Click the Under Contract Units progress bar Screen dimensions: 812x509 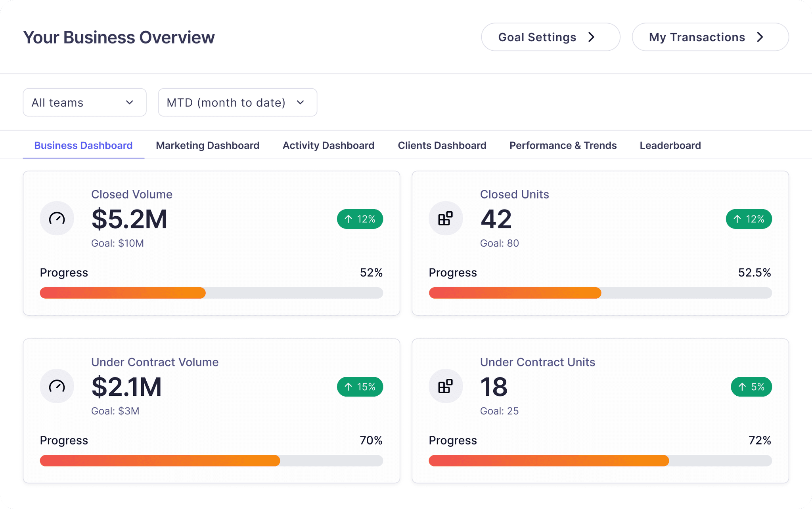pyautogui.click(x=600, y=461)
